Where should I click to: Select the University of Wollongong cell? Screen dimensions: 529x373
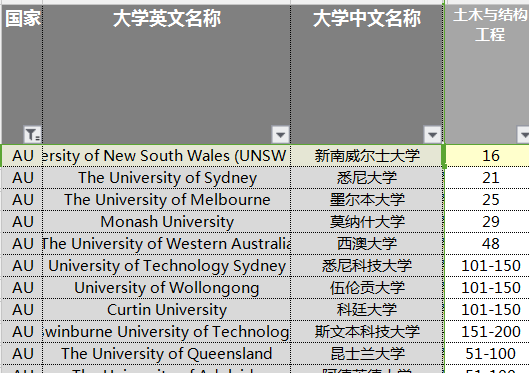pyautogui.click(x=166, y=288)
